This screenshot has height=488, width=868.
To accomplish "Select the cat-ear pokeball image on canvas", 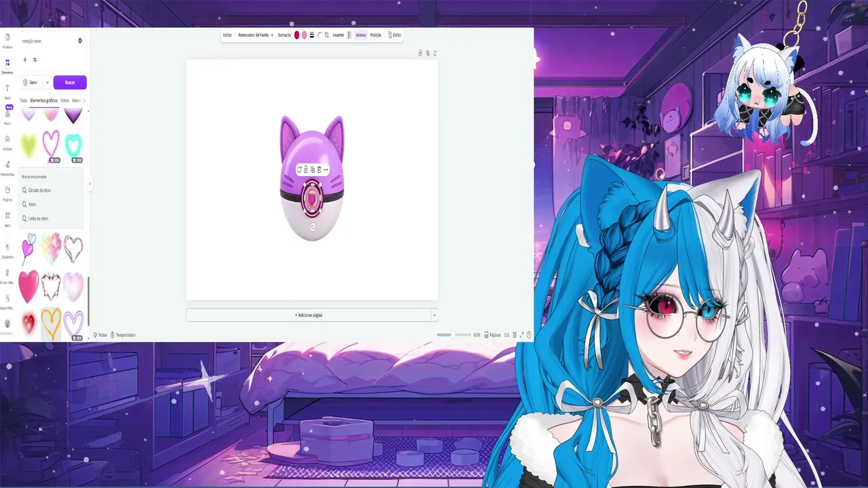I will 312,178.
